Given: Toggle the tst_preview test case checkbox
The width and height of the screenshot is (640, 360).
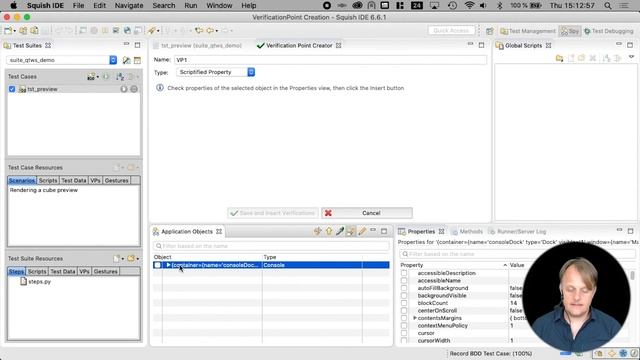Looking at the screenshot, I should tap(12, 89).
